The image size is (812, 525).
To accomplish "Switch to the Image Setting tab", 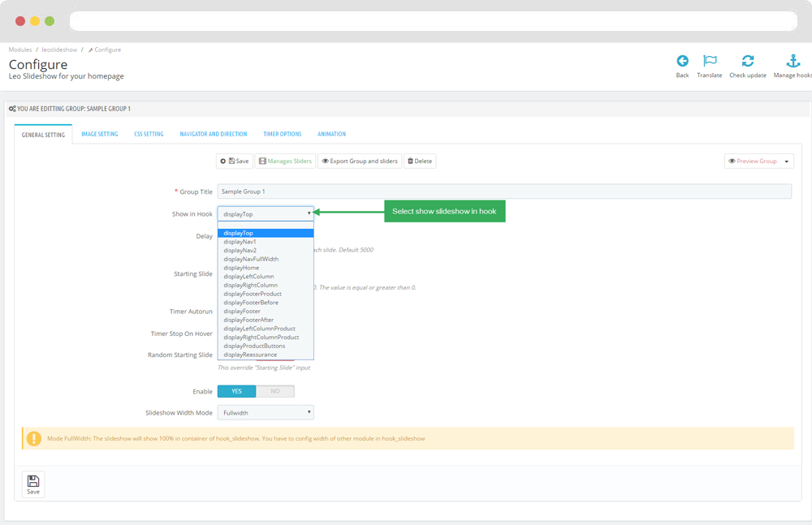I will pyautogui.click(x=99, y=134).
